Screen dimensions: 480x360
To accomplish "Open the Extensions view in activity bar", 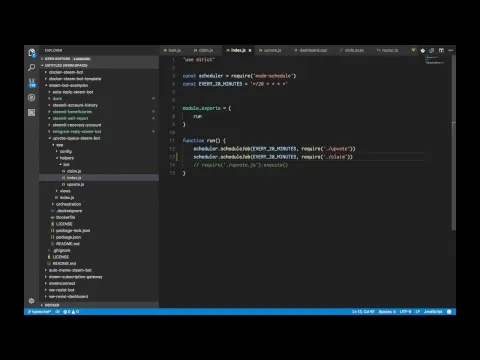I will (32, 113).
